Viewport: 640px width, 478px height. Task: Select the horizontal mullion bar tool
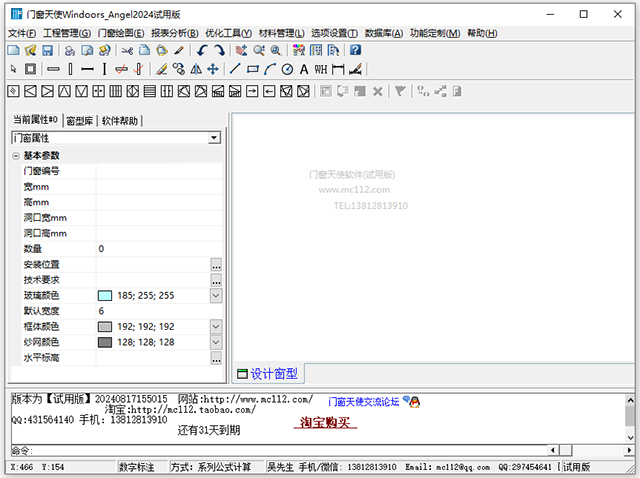[x=53, y=69]
